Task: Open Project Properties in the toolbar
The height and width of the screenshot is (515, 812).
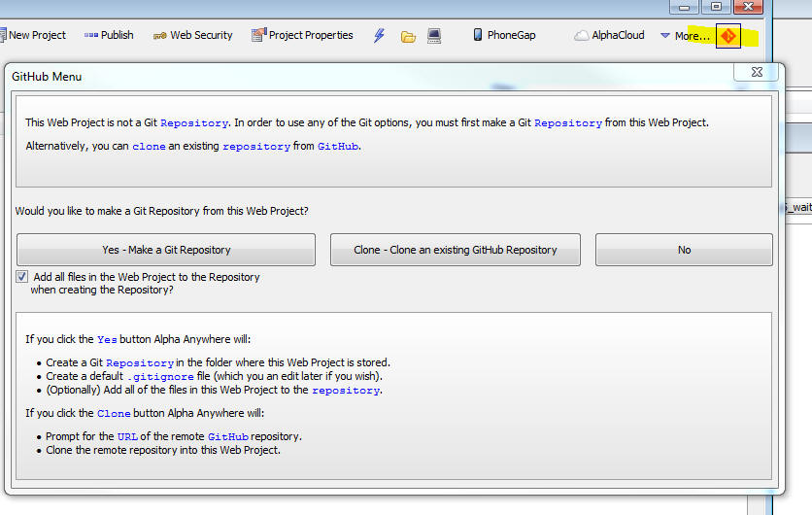Action: point(302,35)
